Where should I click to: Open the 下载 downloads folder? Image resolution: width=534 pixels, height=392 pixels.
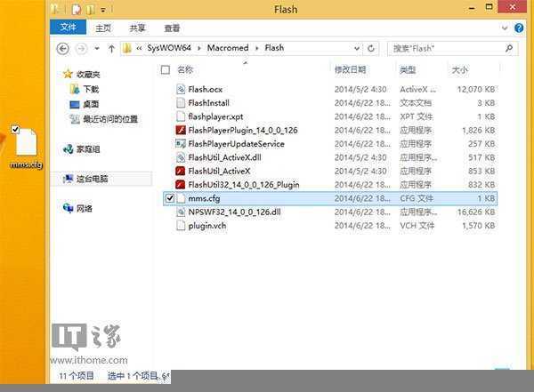tap(91, 89)
